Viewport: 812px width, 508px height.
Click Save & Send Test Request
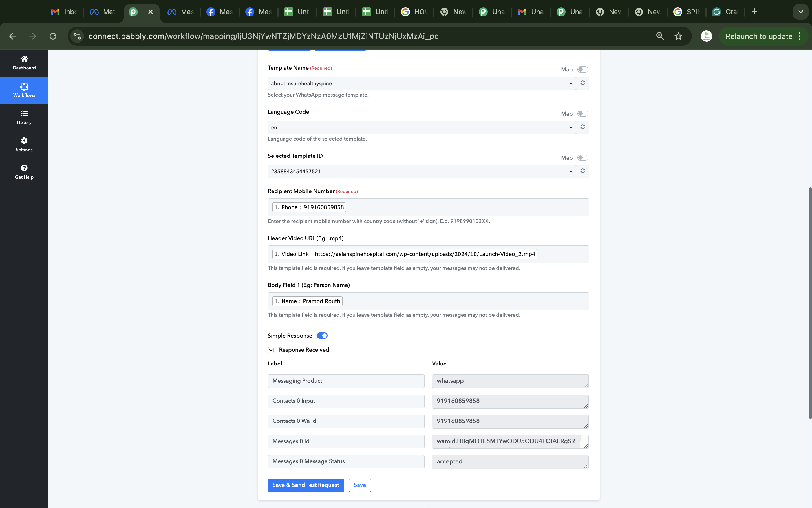coord(306,485)
